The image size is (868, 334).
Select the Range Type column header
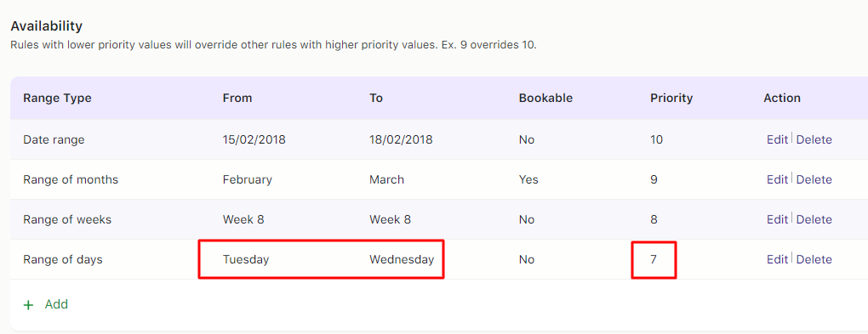coord(58,98)
